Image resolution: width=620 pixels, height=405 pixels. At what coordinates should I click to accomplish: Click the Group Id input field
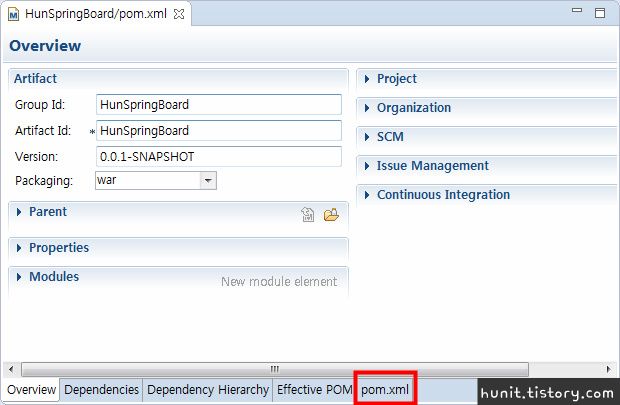pyautogui.click(x=219, y=105)
